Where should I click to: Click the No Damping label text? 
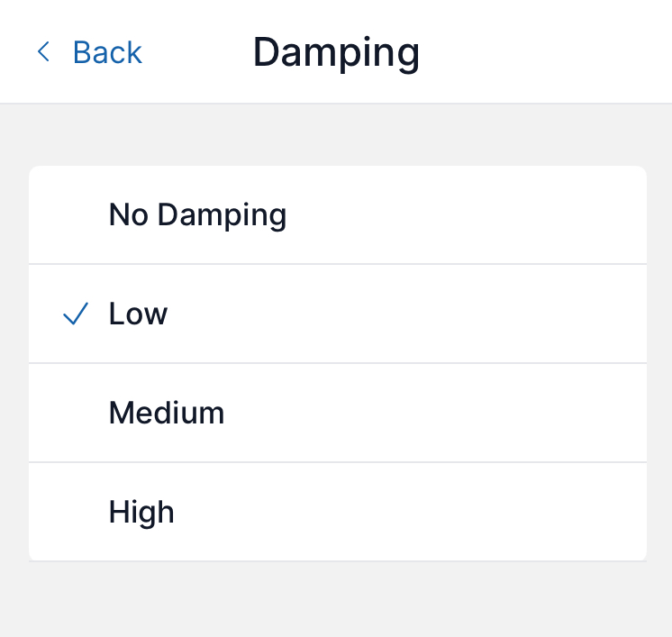[197, 215]
